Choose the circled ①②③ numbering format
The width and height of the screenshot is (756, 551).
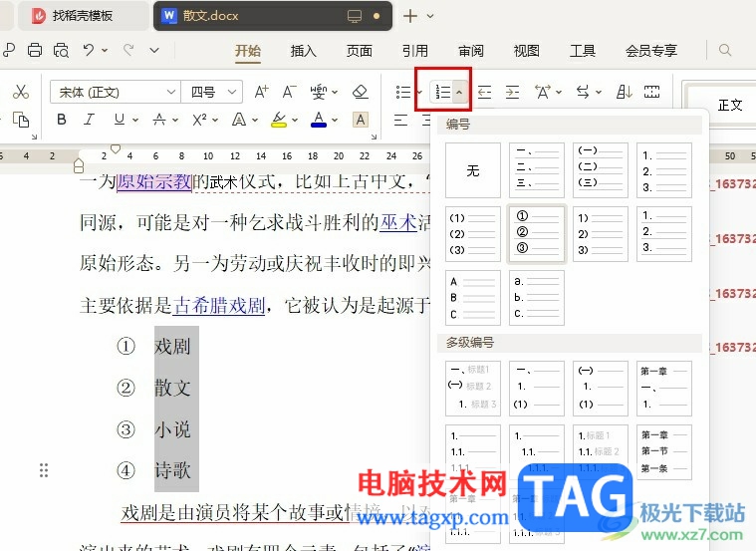pos(537,234)
